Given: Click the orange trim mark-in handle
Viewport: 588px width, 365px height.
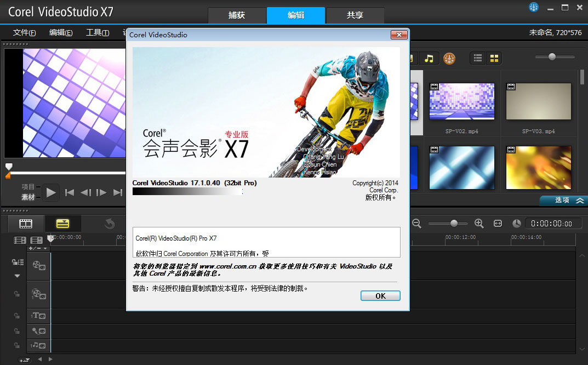Looking at the screenshot, I should point(8,175).
